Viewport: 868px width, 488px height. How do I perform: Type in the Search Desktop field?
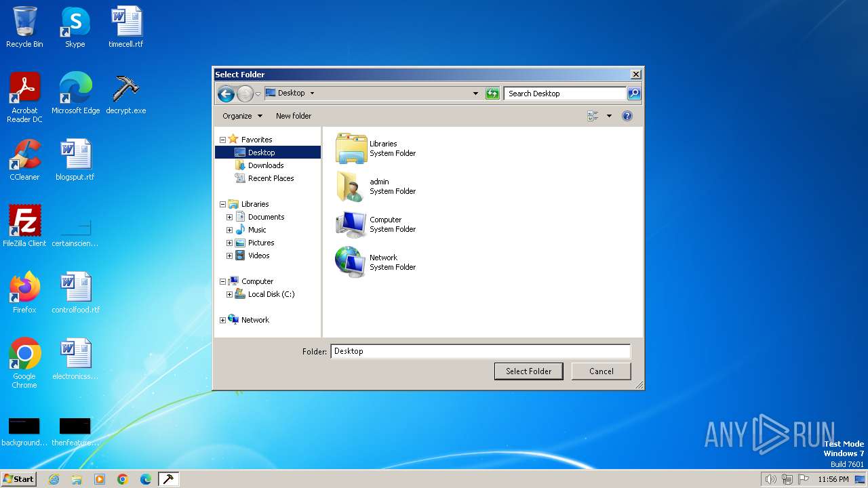pyautogui.click(x=565, y=94)
